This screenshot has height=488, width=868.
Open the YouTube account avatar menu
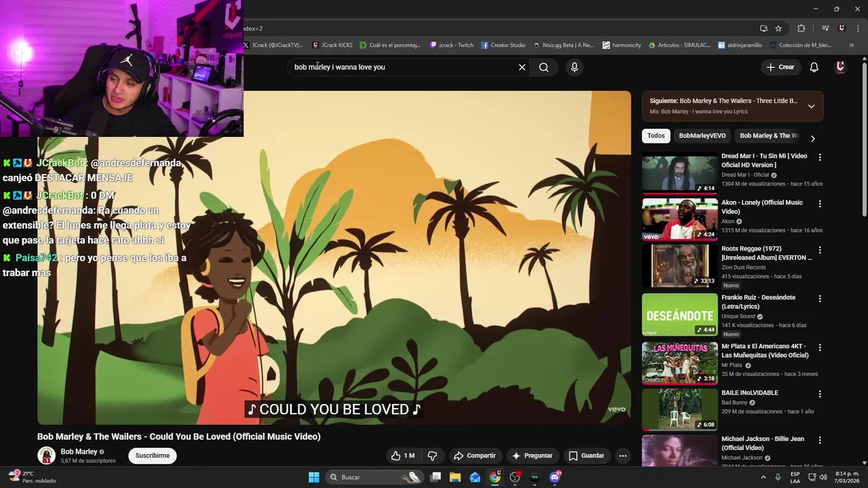click(x=840, y=67)
